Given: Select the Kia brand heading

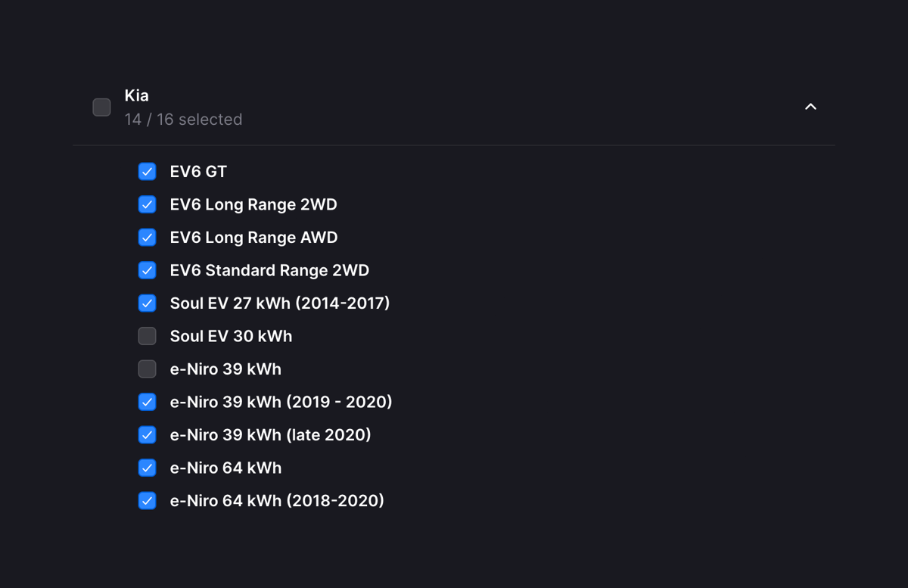Looking at the screenshot, I should point(137,95).
